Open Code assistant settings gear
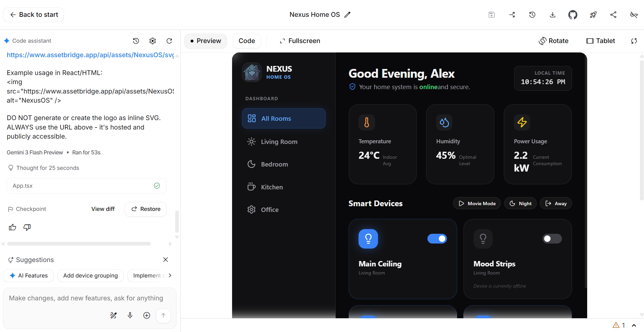Viewport: 644px width, 332px height. click(x=152, y=41)
